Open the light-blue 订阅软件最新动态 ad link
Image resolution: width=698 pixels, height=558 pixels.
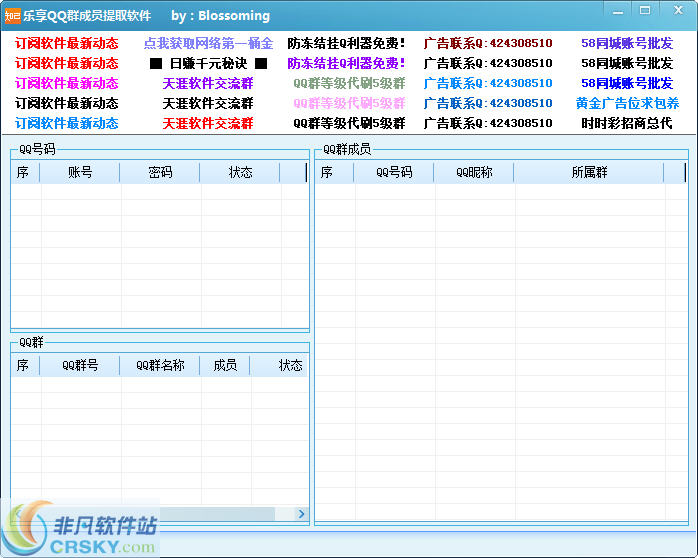point(67,123)
